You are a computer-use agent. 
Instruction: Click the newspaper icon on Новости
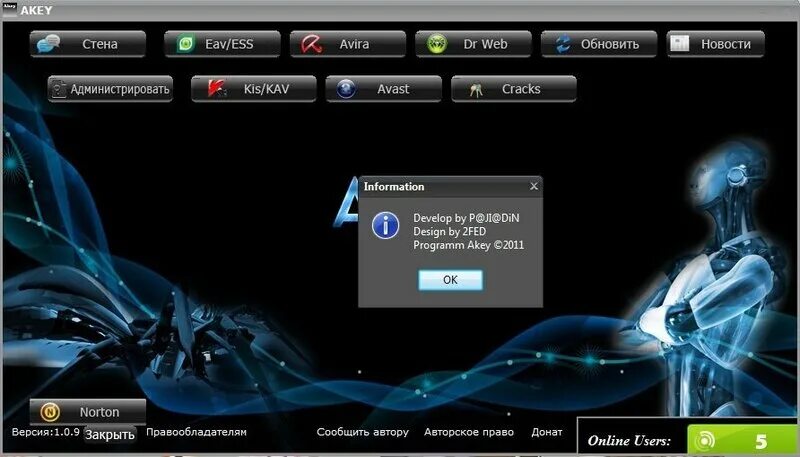680,43
